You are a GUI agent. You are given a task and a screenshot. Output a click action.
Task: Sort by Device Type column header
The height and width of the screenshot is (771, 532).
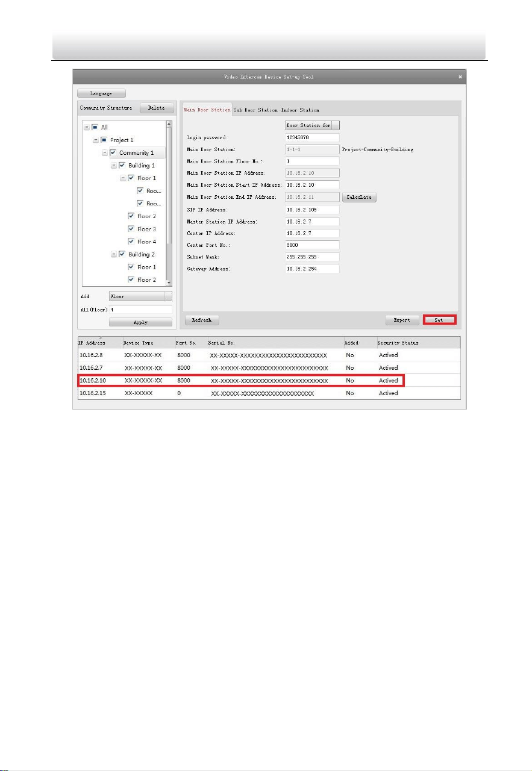click(x=148, y=343)
